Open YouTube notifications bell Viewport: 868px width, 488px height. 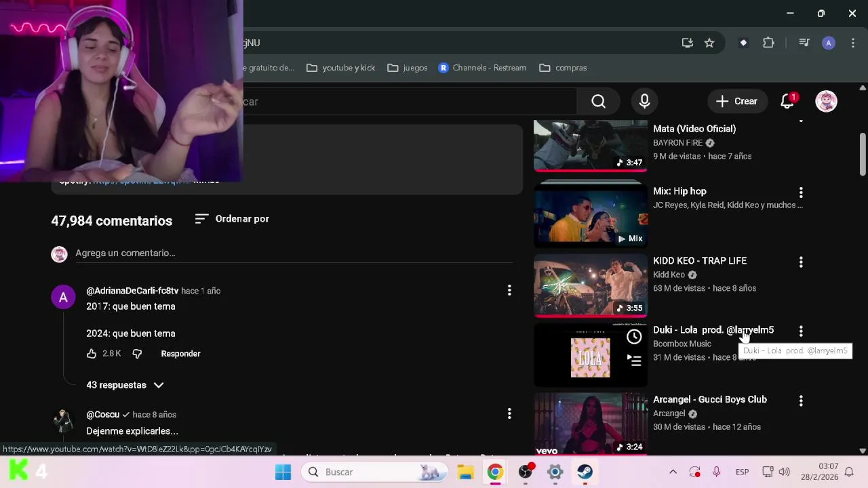[x=787, y=102]
